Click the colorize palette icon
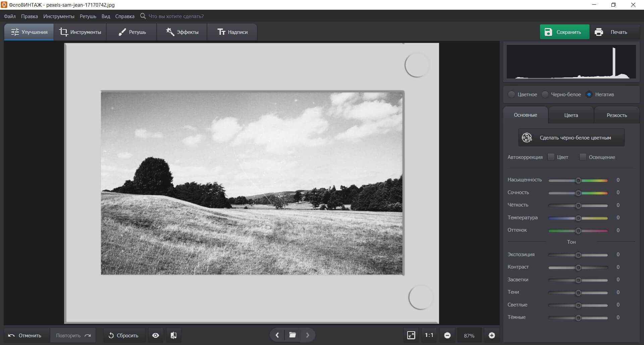The image size is (644, 345). click(x=527, y=137)
